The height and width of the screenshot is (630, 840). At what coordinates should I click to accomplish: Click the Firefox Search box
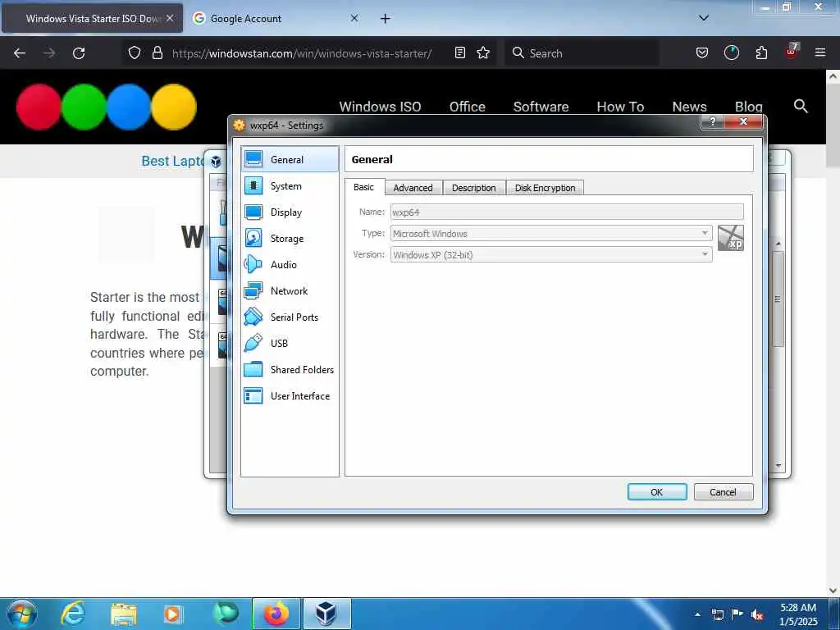tap(584, 53)
